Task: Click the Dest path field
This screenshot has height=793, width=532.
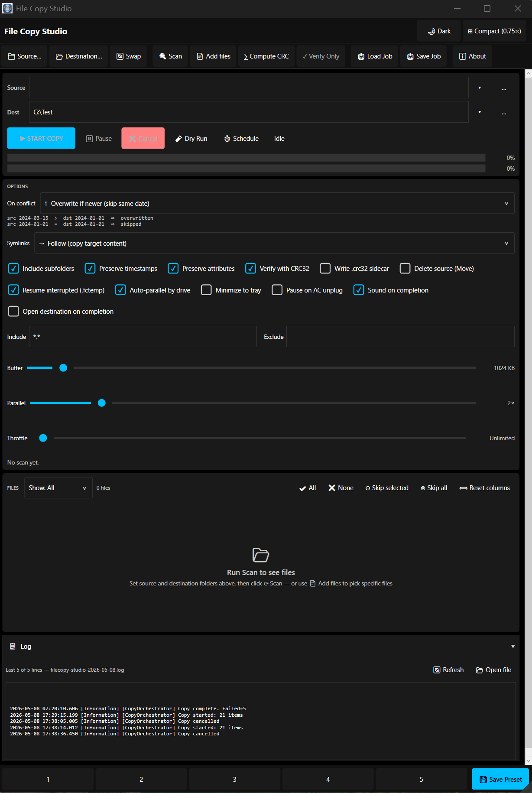Action: [249, 112]
